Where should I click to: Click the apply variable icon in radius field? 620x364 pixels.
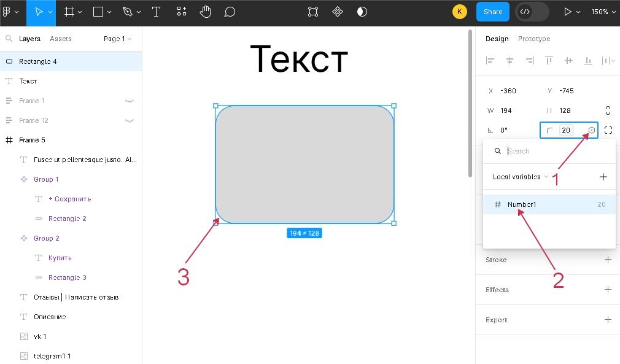(592, 130)
